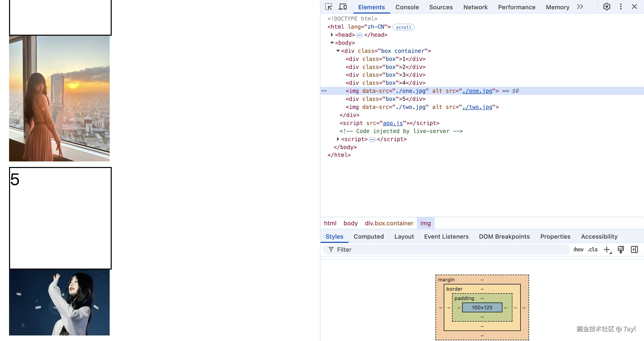Toggle the computed styles sidebar icon
The image size is (644, 341).
tap(634, 249)
